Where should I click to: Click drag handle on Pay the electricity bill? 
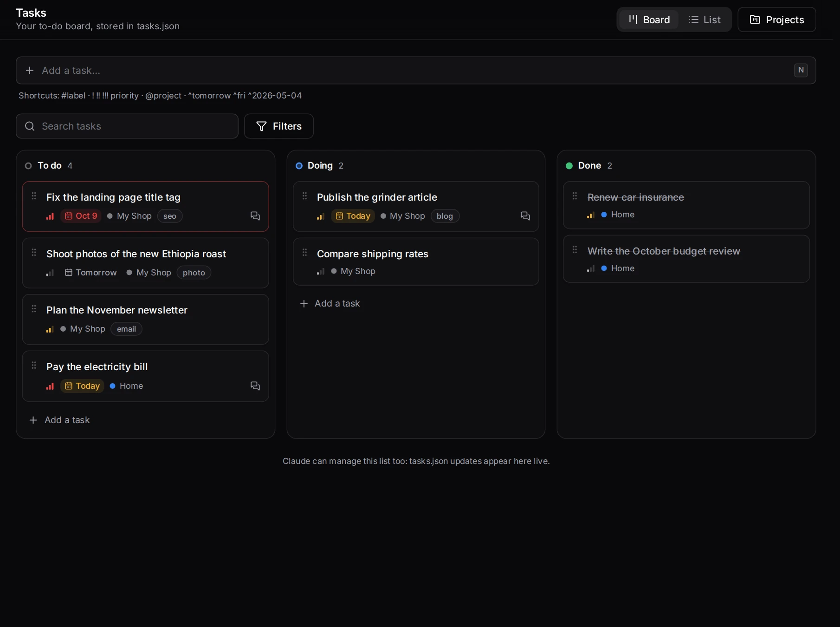pyautogui.click(x=34, y=366)
